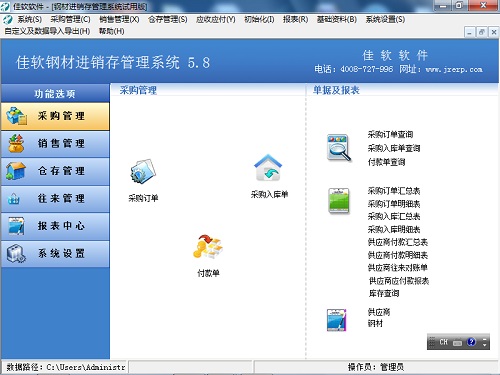Select 仓存管理 in the sidebar
Viewport: 500px width, 375px height.
(55, 171)
